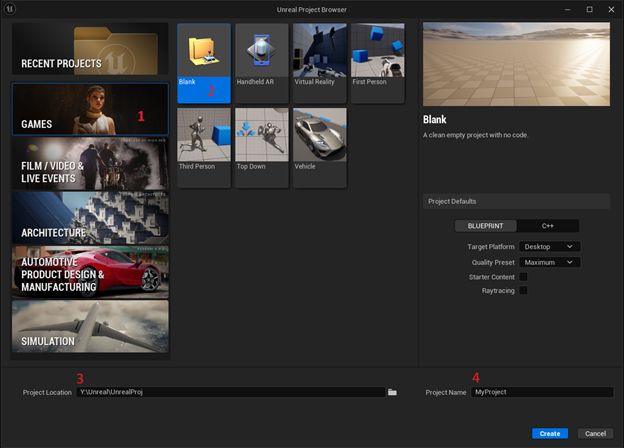Select BLUEPRINT project type
This screenshot has height=448, width=624.
[486, 226]
